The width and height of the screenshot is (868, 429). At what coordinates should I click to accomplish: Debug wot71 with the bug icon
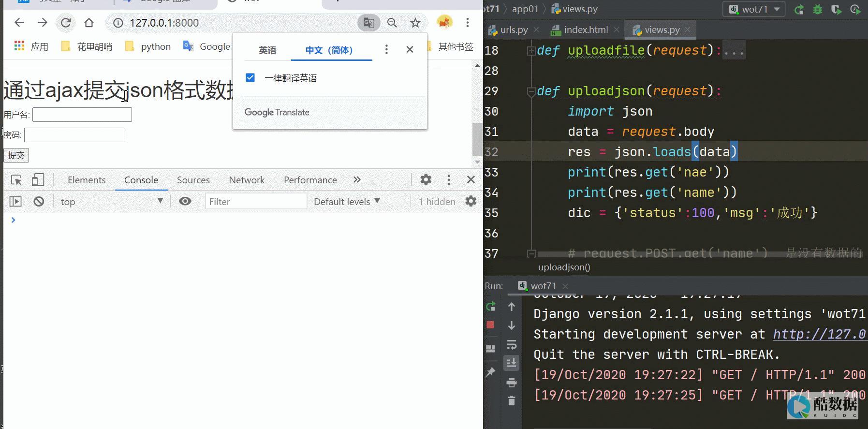[818, 9]
